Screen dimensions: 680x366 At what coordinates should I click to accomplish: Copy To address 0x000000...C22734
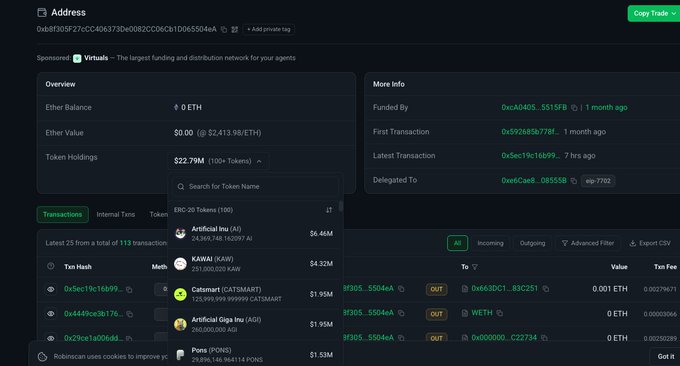pyautogui.click(x=544, y=338)
